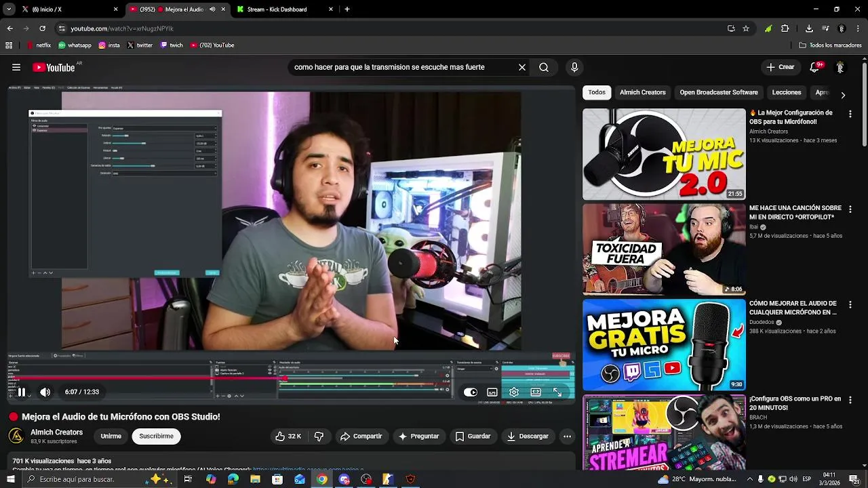Screen dimensions: 868x488
Task: Open the netflix bookmark
Action: tap(39, 45)
